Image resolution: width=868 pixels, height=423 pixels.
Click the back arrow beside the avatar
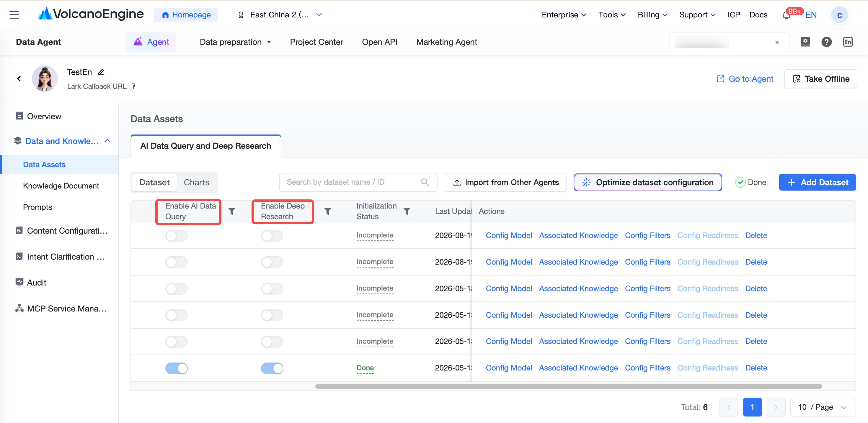[x=19, y=79]
